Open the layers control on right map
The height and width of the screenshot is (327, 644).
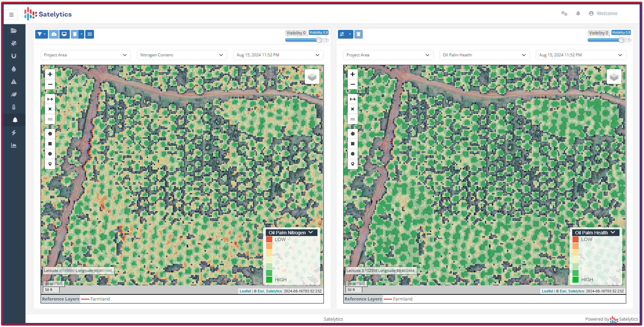coord(614,77)
